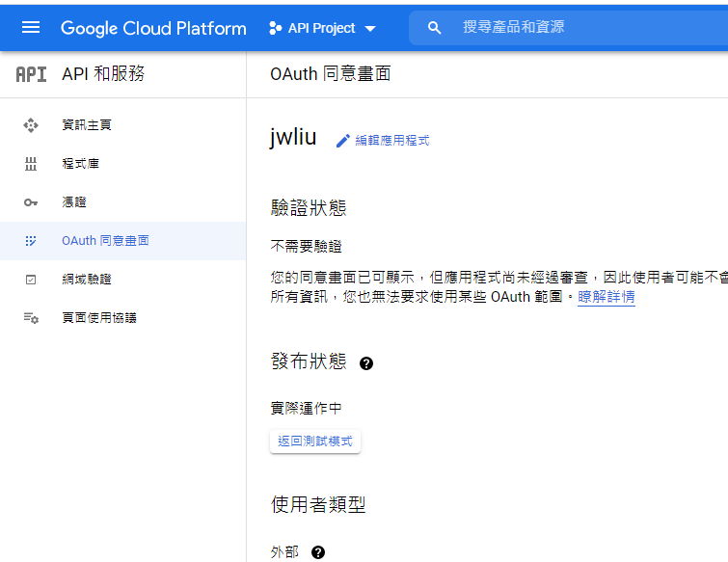This screenshot has height=562, width=728.
Task: Click the OAuth 同意畫面 dotted icon
Action: (31, 241)
